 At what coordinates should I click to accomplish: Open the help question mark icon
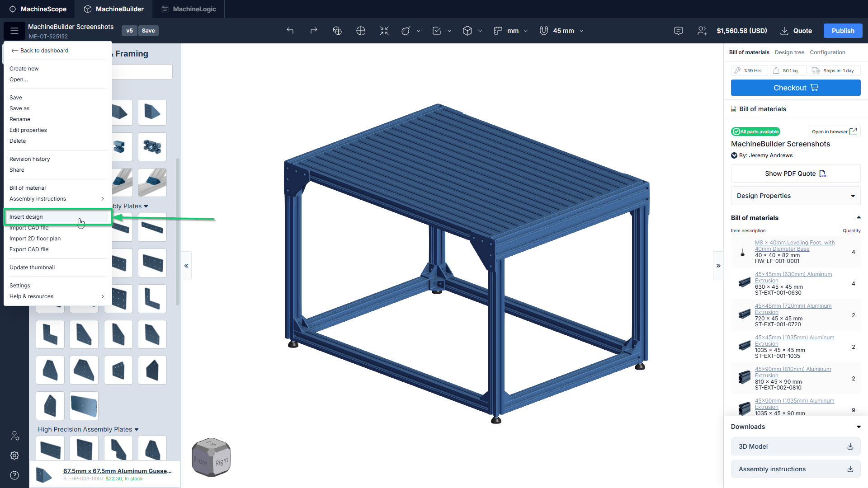coord(14,475)
